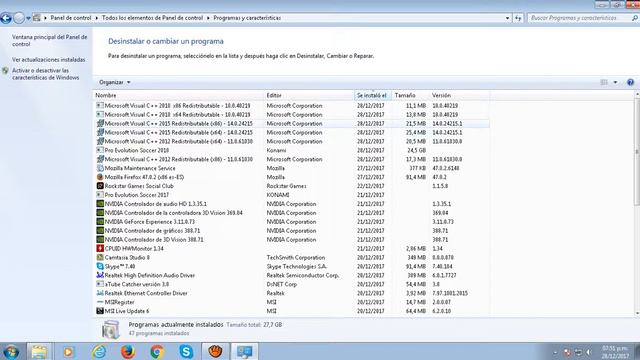Screen dimensions: 640x360
Task: Select NVIDIA controladora 3D Vision 369.04 row
Action: coord(292,213)
